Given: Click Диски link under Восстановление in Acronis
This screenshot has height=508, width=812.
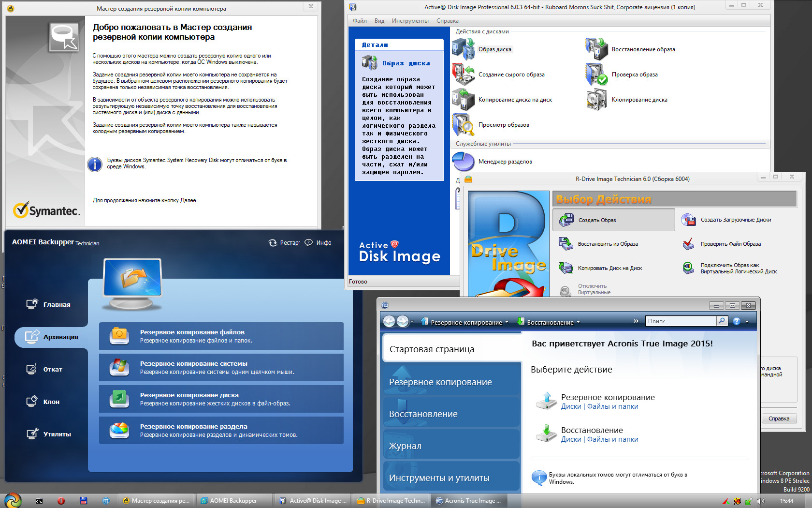Looking at the screenshot, I should pos(571,439).
